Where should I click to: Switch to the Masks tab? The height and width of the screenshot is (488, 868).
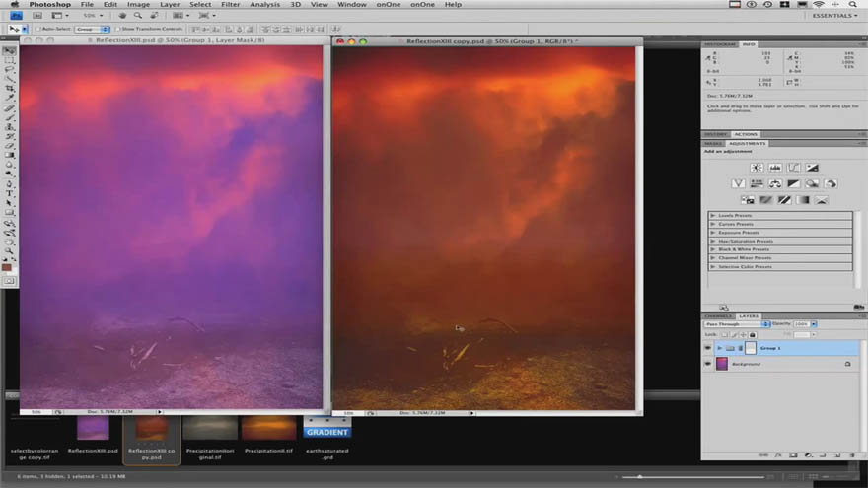coord(713,143)
